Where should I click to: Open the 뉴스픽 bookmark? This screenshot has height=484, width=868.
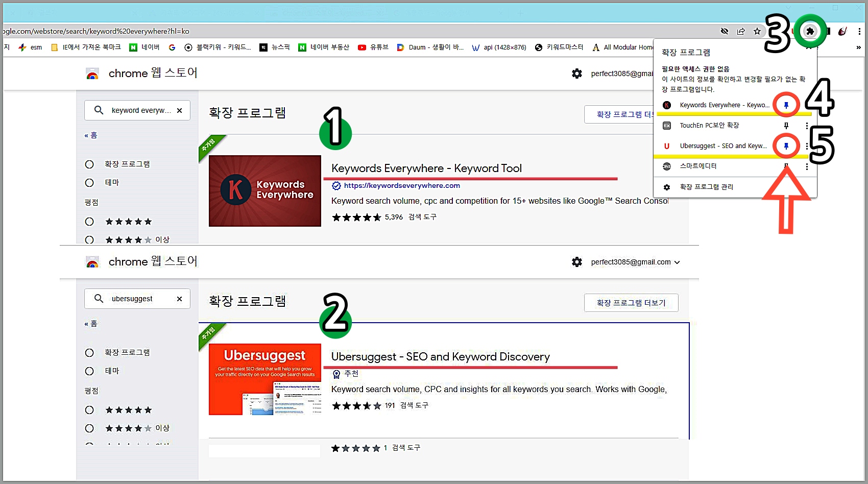click(275, 47)
